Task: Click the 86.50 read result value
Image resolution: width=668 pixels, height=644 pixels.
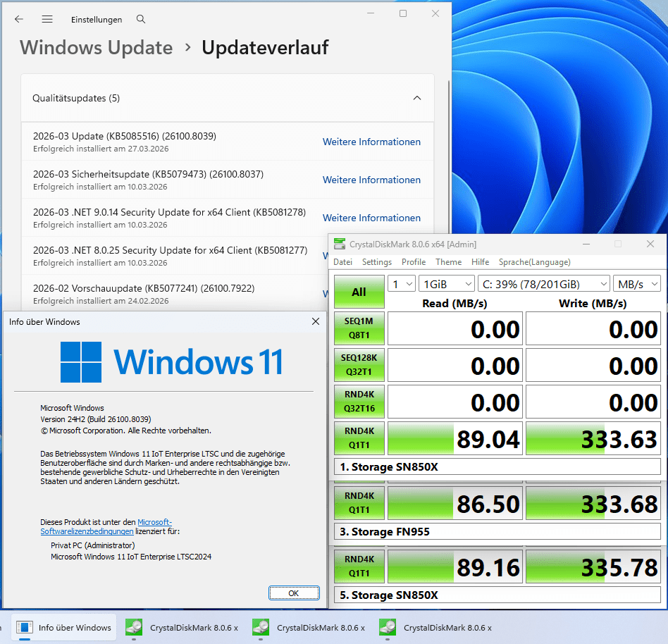Action: coord(455,503)
